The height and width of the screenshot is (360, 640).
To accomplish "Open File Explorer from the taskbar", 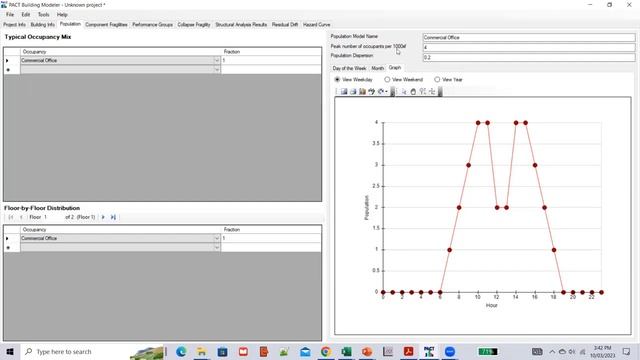I will pyautogui.click(x=202, y=351).
